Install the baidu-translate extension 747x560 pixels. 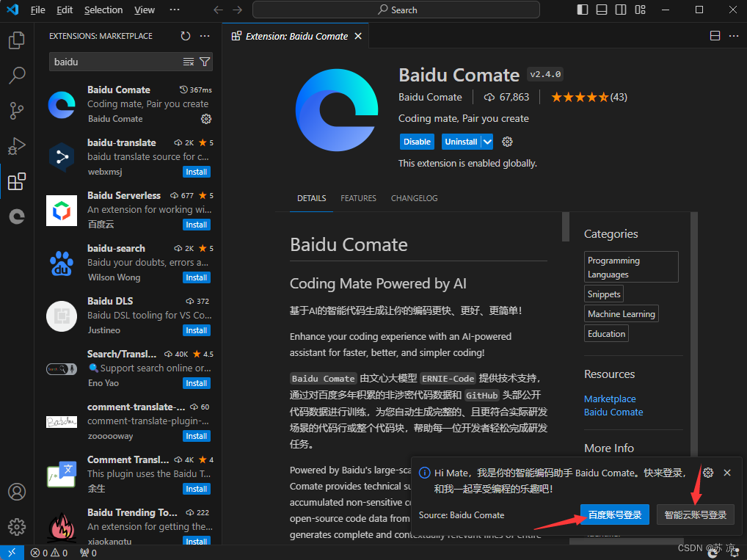coord(196,172)
